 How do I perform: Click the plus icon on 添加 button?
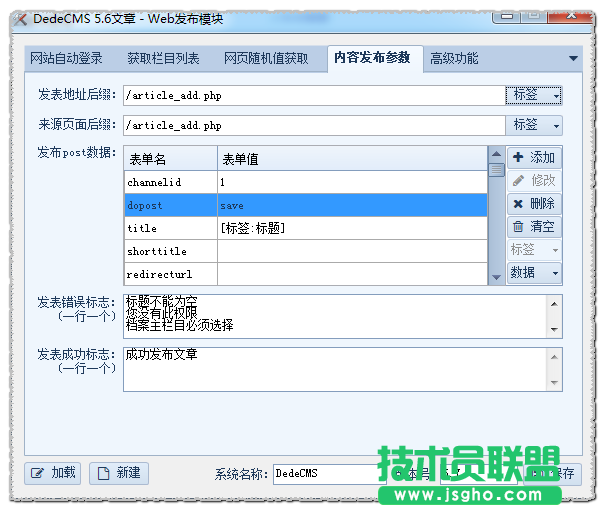pos(518,157)
